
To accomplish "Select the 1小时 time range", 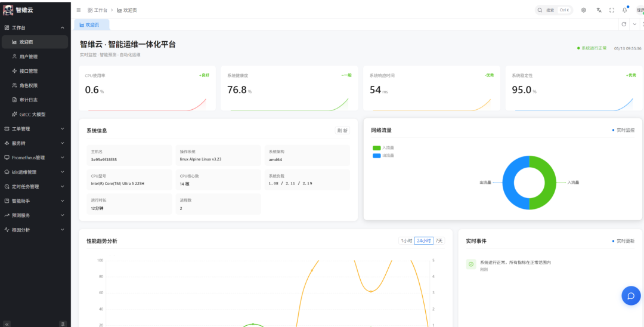I will (406, 240).
